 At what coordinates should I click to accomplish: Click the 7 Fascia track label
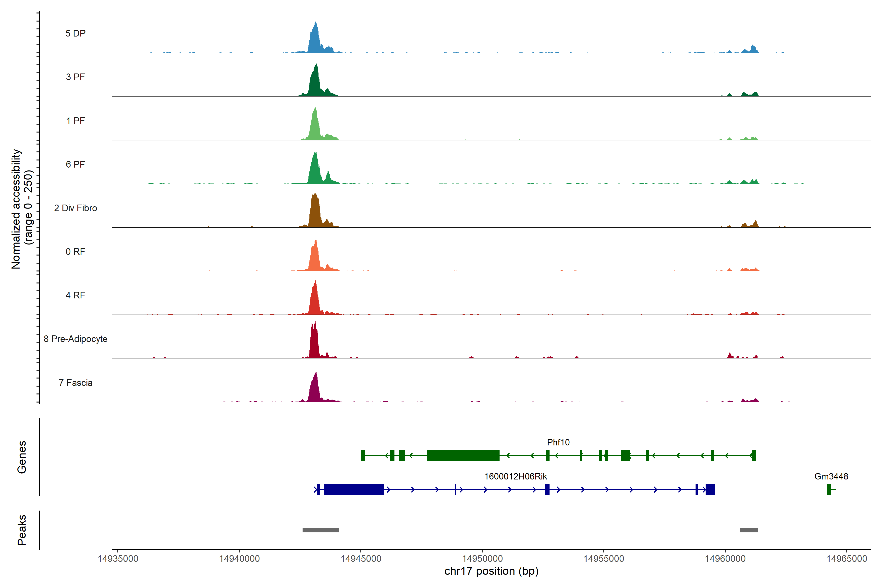tap(75, 383)
